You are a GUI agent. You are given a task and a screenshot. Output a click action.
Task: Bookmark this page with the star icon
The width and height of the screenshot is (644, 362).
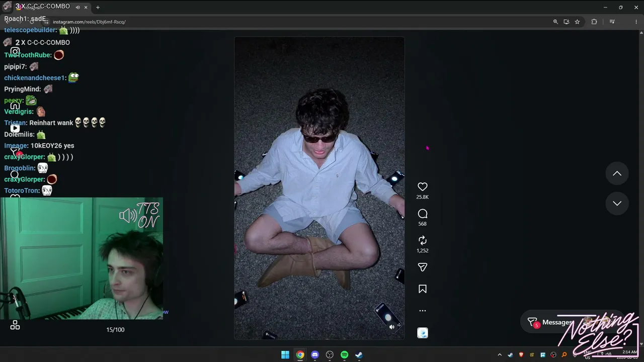point(577,22)
